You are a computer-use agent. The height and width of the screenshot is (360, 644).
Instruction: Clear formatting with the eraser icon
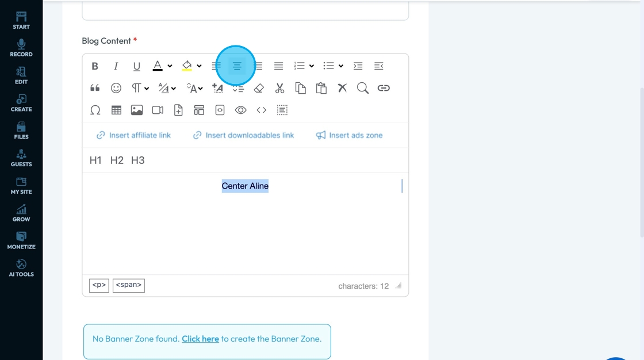pos(259,88)
